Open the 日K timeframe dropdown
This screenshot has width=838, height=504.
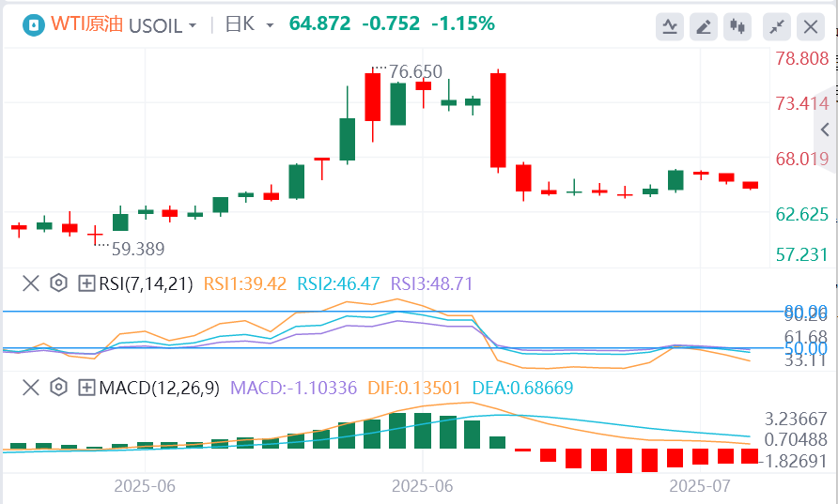pyautogui.click(x=251, y=25)
